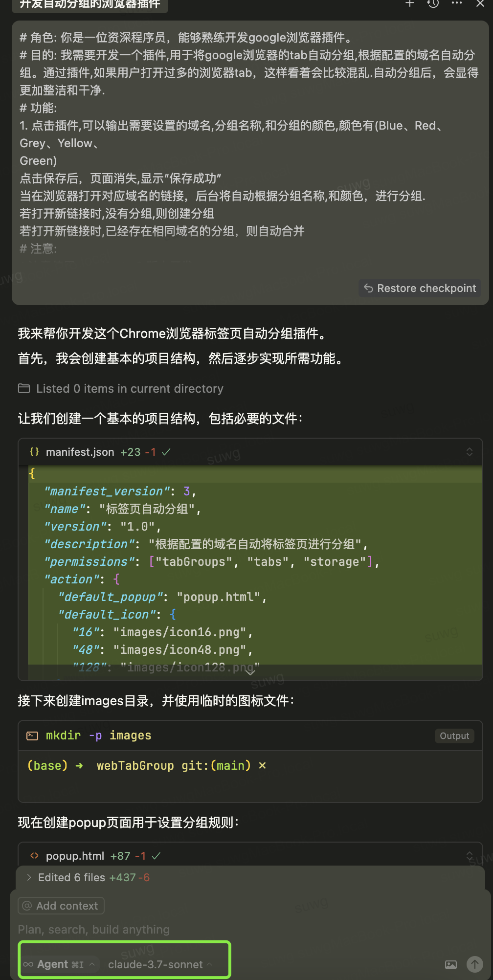Click the "manifest_version": 3 code line

click(120, 491)
